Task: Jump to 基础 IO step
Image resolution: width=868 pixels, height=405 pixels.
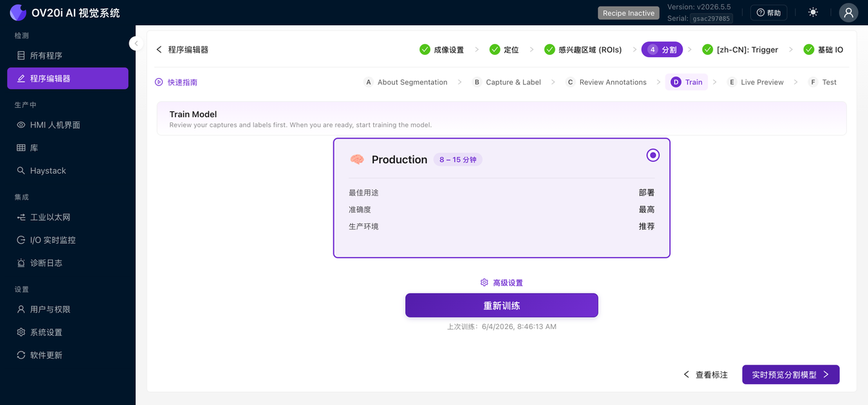Action: coord(823,50)
